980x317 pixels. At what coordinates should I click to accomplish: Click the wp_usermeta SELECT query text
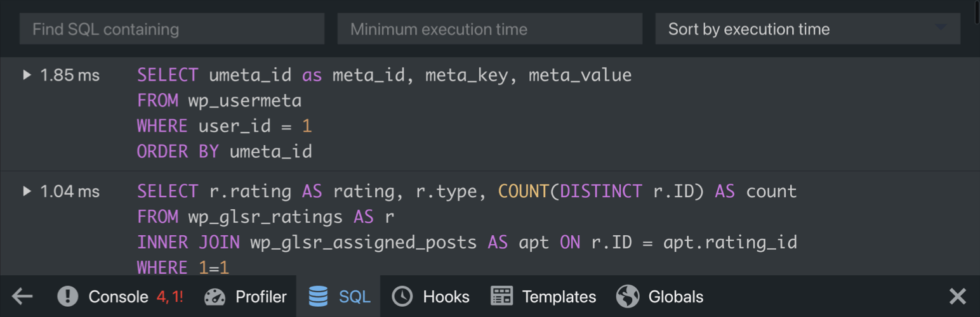point(384,113)
